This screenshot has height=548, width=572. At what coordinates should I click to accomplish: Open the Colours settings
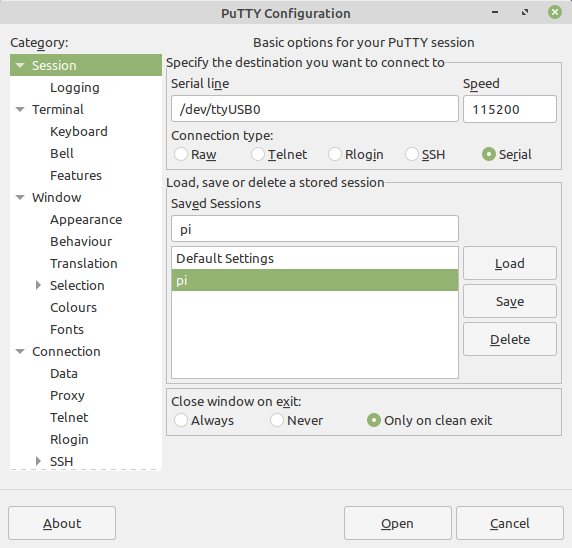(73, 308)
